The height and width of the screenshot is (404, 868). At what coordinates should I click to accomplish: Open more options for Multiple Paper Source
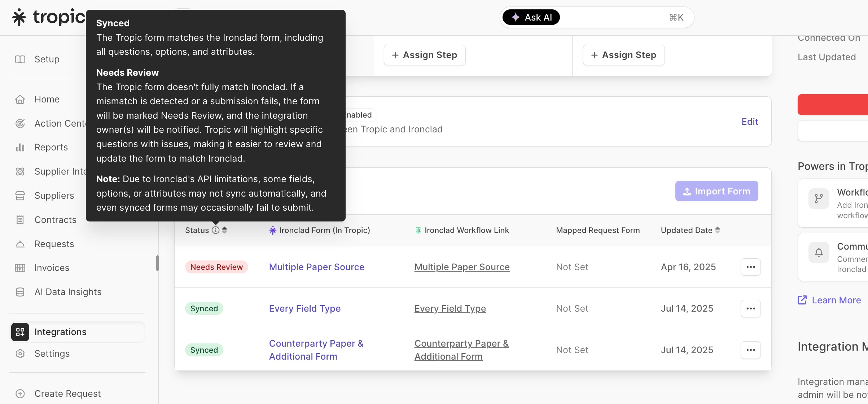click(750, 267)
